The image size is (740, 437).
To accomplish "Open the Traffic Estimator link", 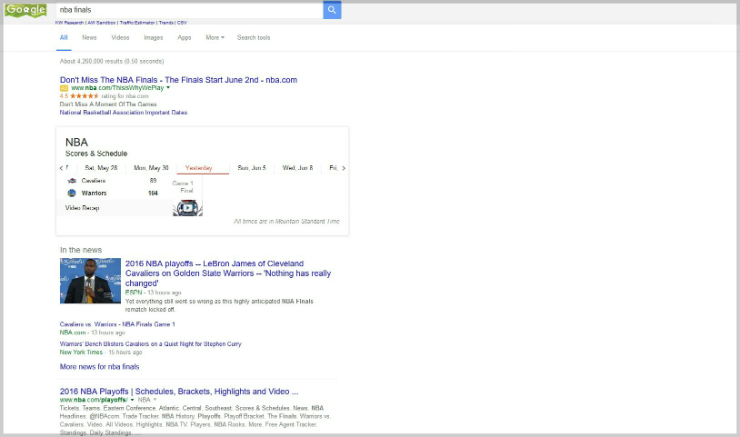I will click(137, 23).
